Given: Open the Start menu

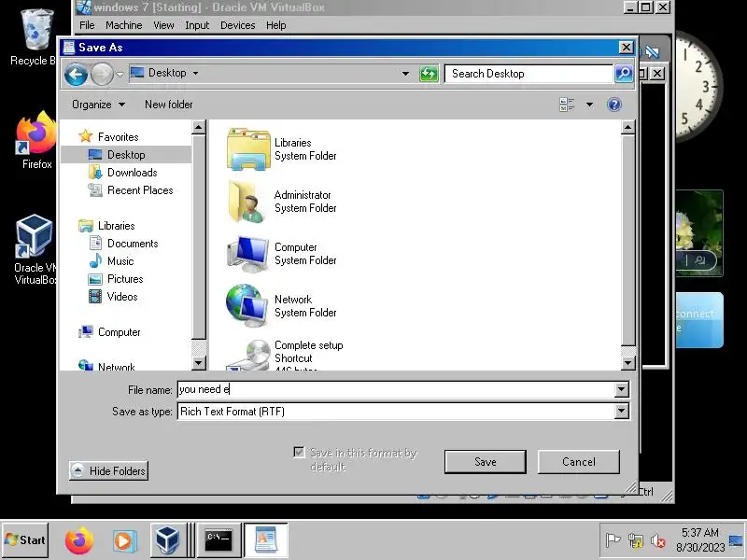Looking at the screenshot, I should (25, 540).
